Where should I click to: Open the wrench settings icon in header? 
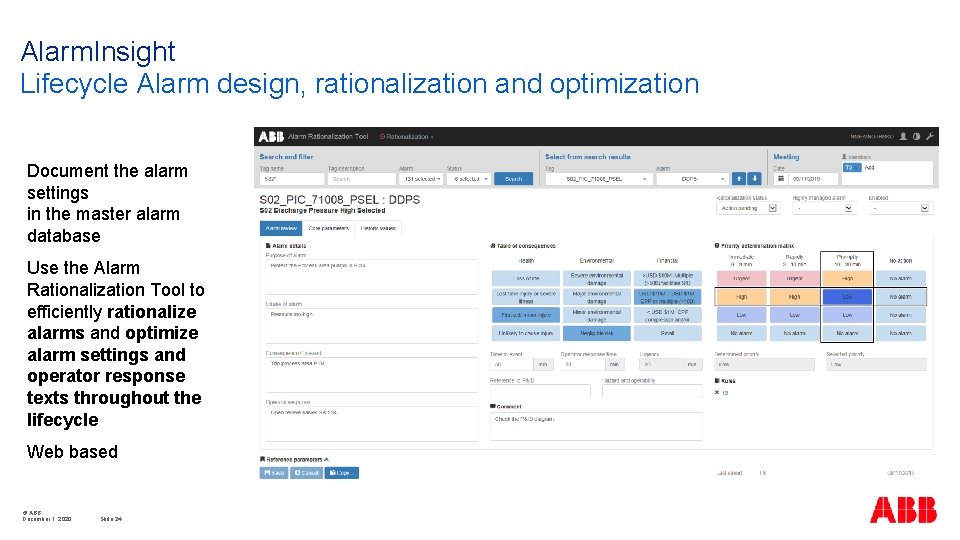click(929, 137)
